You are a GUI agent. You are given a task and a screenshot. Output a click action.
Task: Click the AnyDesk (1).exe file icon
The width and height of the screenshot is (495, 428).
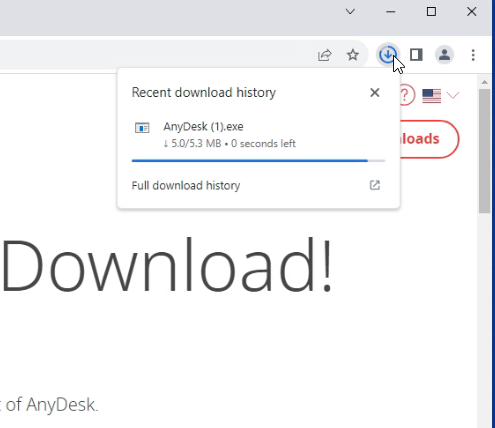(x=142, y=127)
